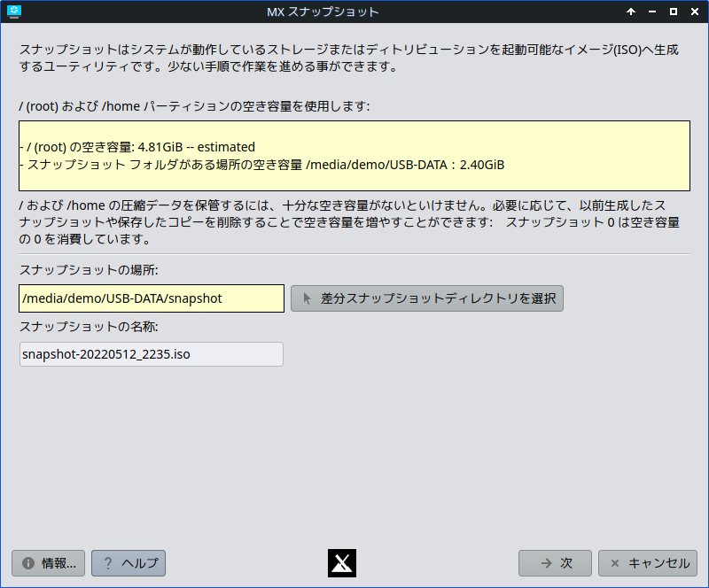Viewport: 709px width, 588px height.
Task: Click the スナップショットの名称: label
Action: tap(89, 326)
